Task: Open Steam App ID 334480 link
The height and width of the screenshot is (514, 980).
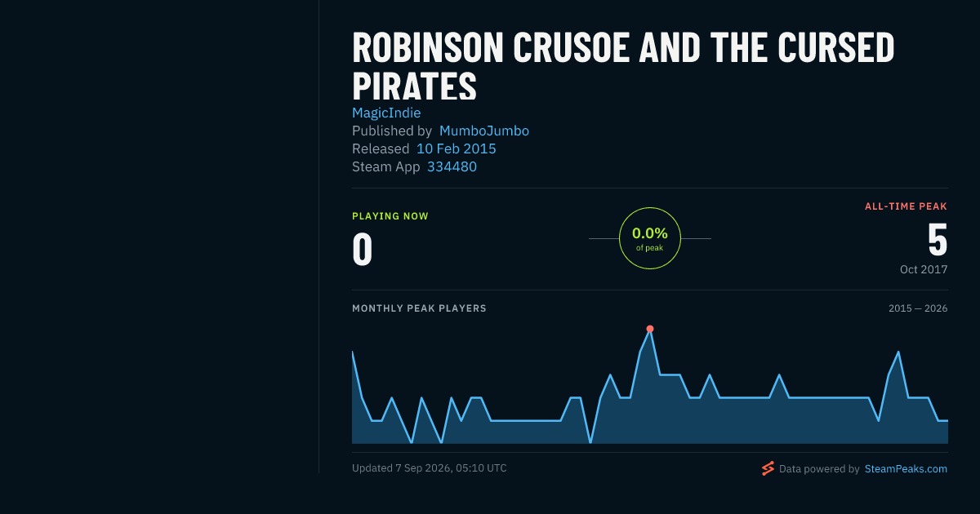Action: pos(452,166)
